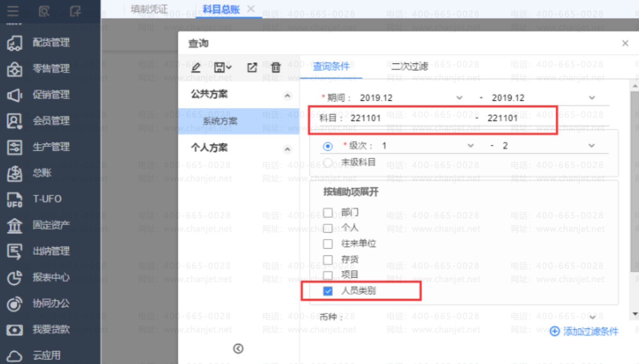Launch T-UFO report icon
This screenshot has height=364, width=639.
[15, 200]
